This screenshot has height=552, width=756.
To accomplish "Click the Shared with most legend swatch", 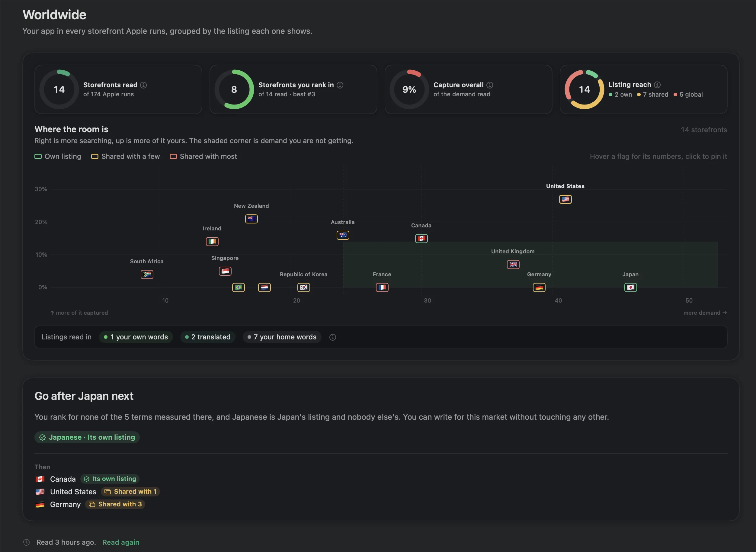I will pyautogui.click(x=173, y=156).
